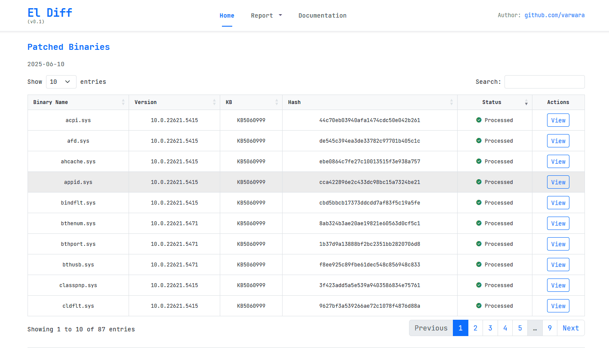Sort by KB column sort arrows

277,102
